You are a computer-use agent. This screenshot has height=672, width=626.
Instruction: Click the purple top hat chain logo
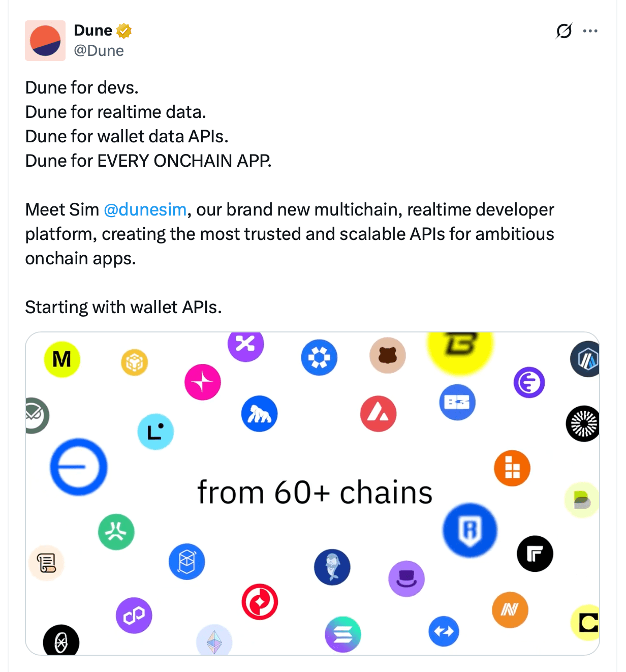406,578
